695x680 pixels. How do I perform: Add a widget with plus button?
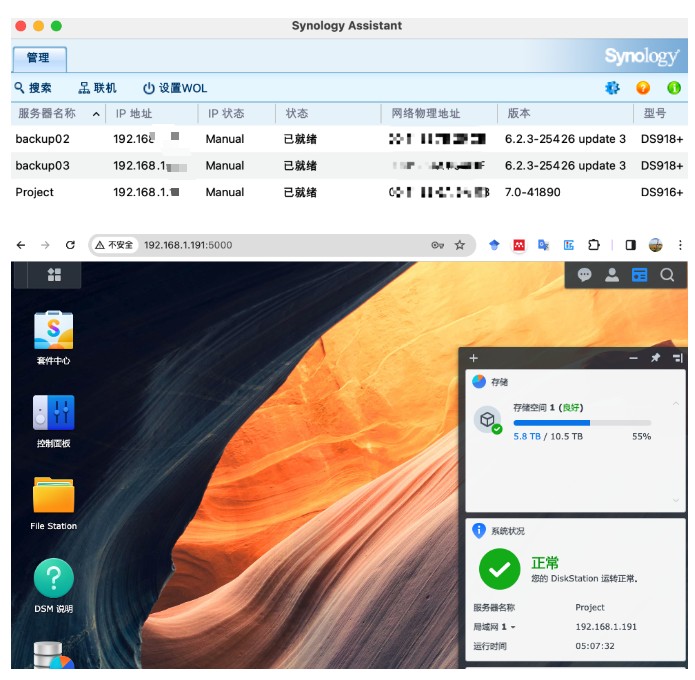(x=473, y=358)
